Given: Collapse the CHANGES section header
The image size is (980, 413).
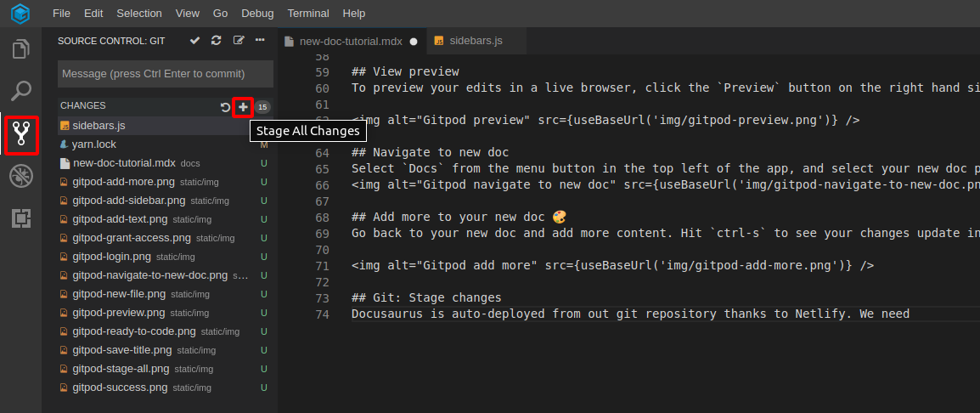Looking at the screenshot, I should pos(83,106).
